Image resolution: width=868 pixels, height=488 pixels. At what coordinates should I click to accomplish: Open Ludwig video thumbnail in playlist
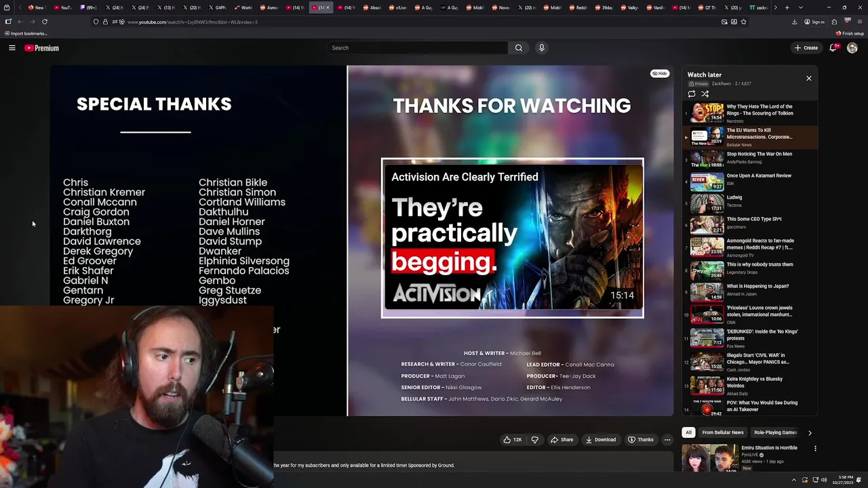pos(707,203)
